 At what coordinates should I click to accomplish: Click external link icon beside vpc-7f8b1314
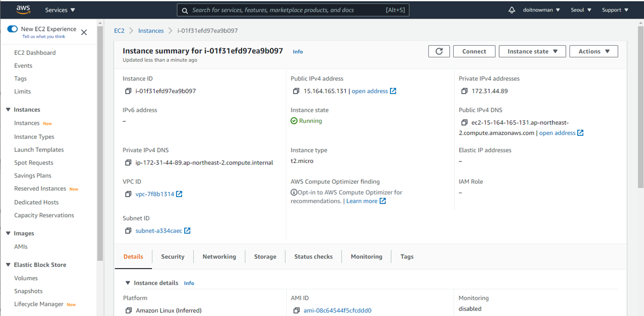coord(179,194)
